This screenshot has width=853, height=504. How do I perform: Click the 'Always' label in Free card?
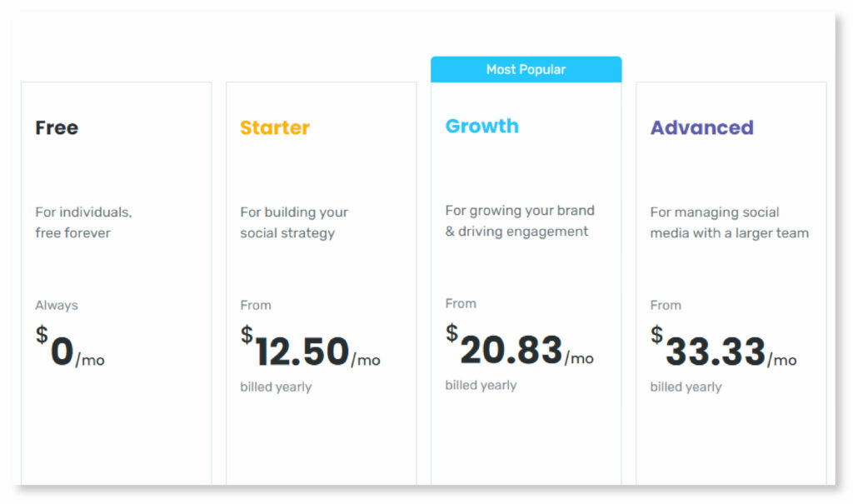[57, 306]
